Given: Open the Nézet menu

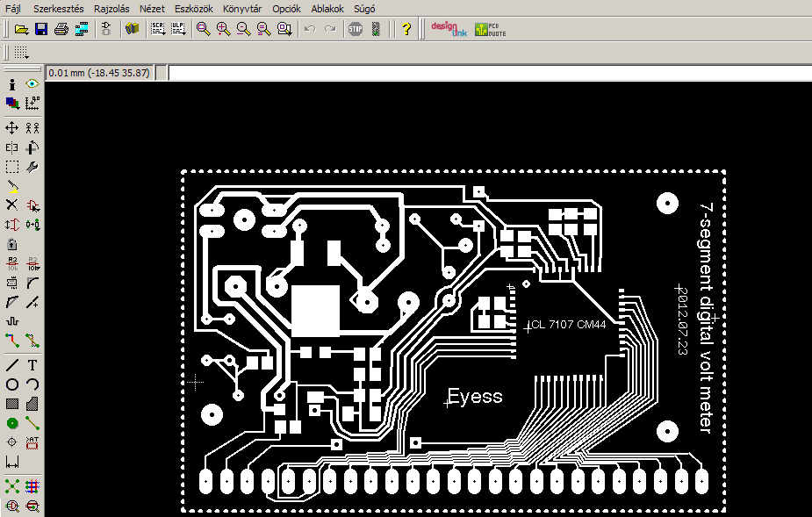Looking at the screenshot, I should point(152,9).
